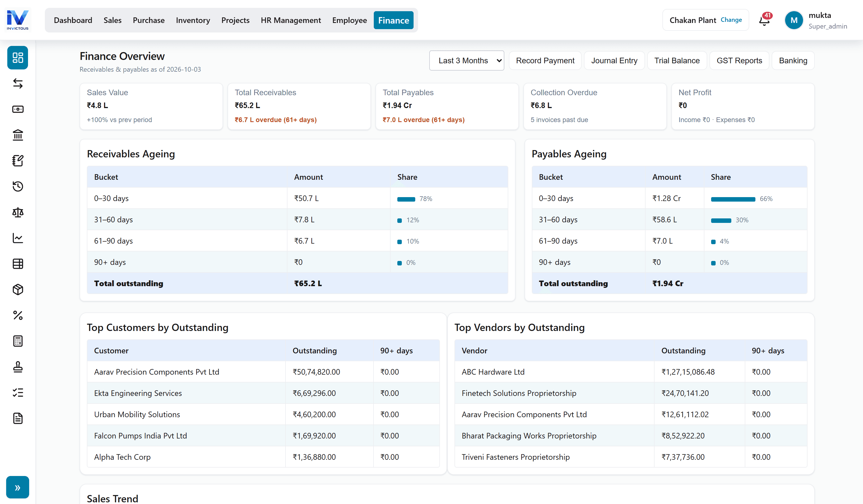
Task: Open the balance scale sidebar icon
Action: click(17, 212)
